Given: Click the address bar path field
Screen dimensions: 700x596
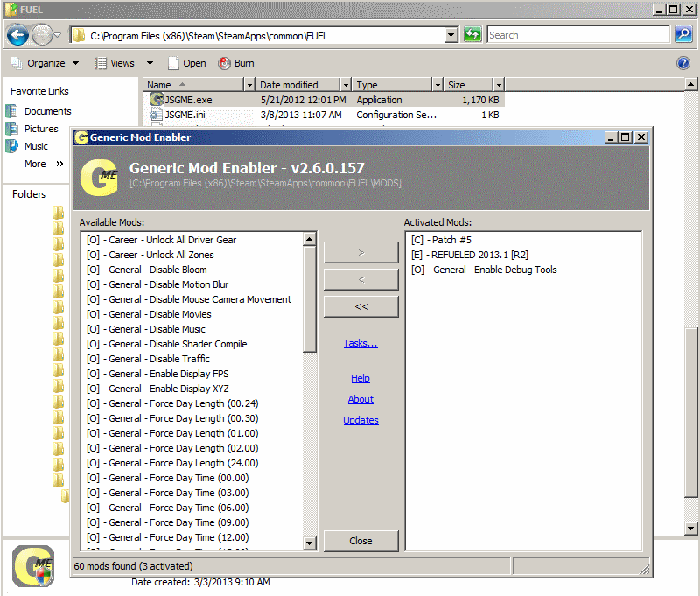Looking at the screenshot, I should click(257, 35).
